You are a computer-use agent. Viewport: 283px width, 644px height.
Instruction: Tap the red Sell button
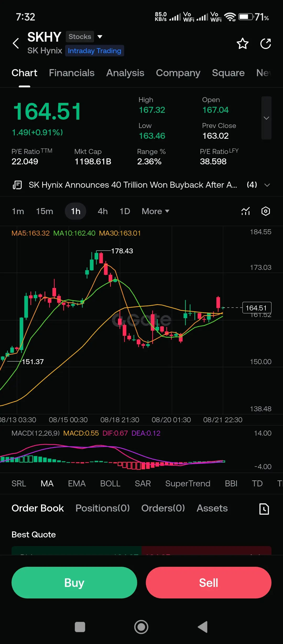coord(209,582)
